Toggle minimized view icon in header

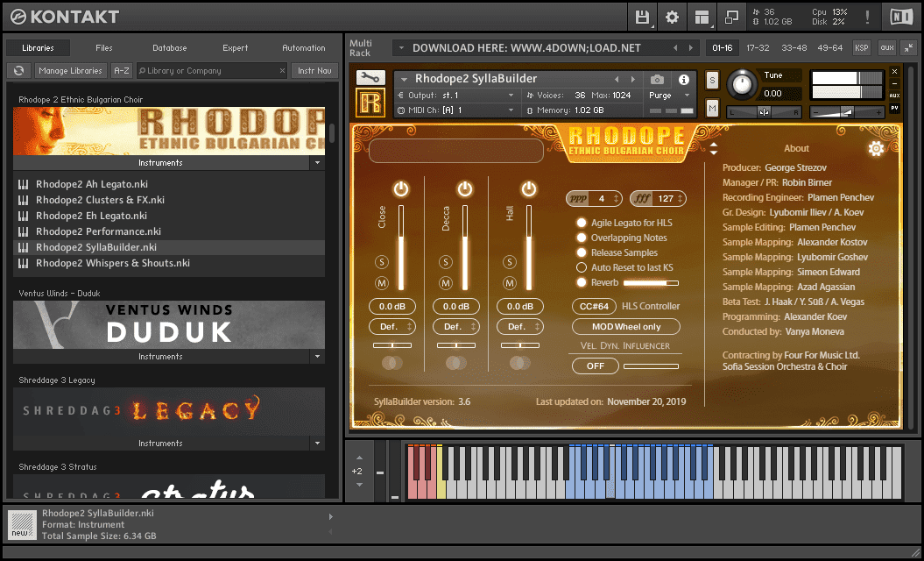(x=731, y=18)
